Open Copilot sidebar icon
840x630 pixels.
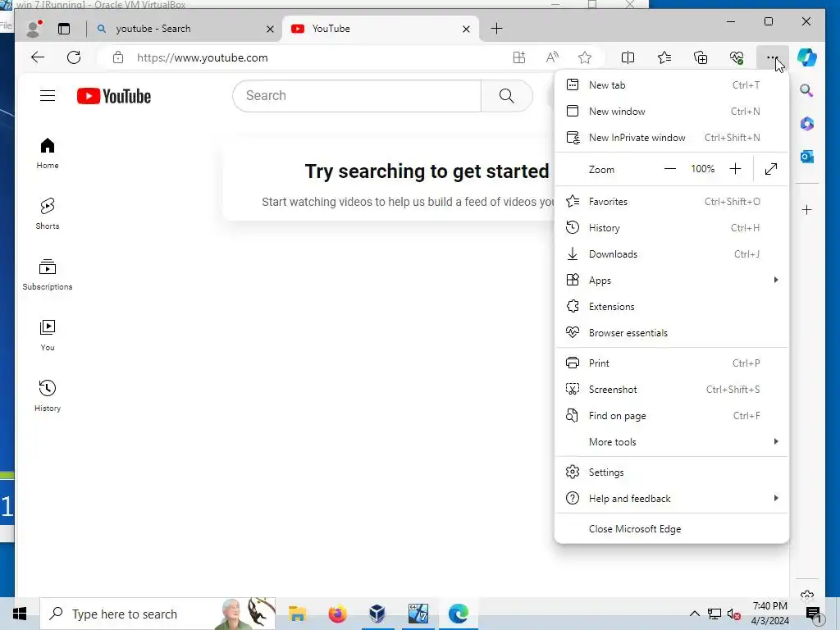(x=807, y=57)
